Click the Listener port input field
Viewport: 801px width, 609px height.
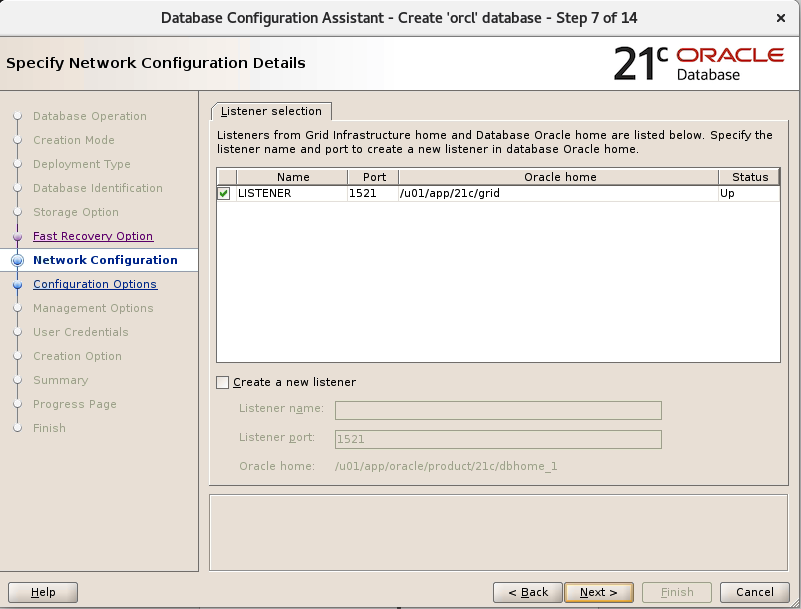pos(500,438)
